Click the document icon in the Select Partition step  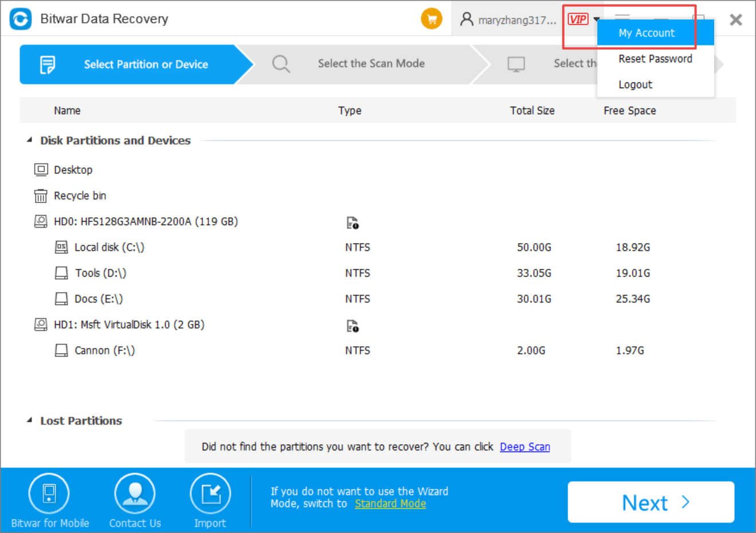coord(48,65)
